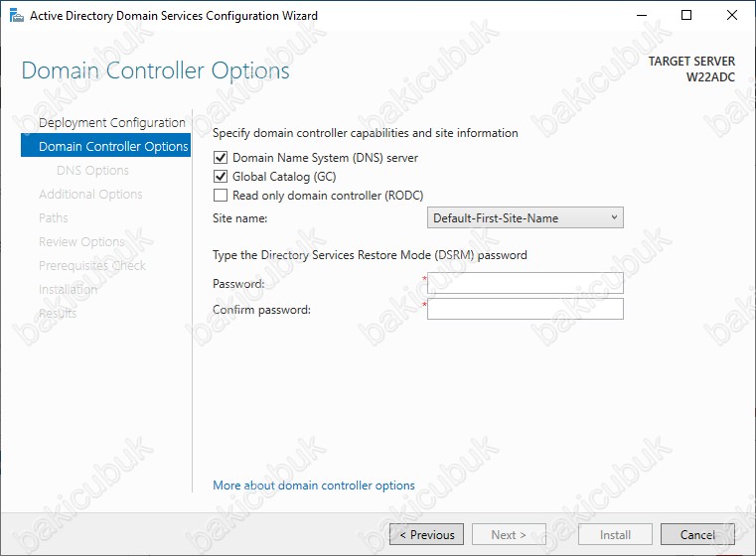Select DNS Options step in sidebar
Screen dimensions: 756x556
tap(92, 170)
